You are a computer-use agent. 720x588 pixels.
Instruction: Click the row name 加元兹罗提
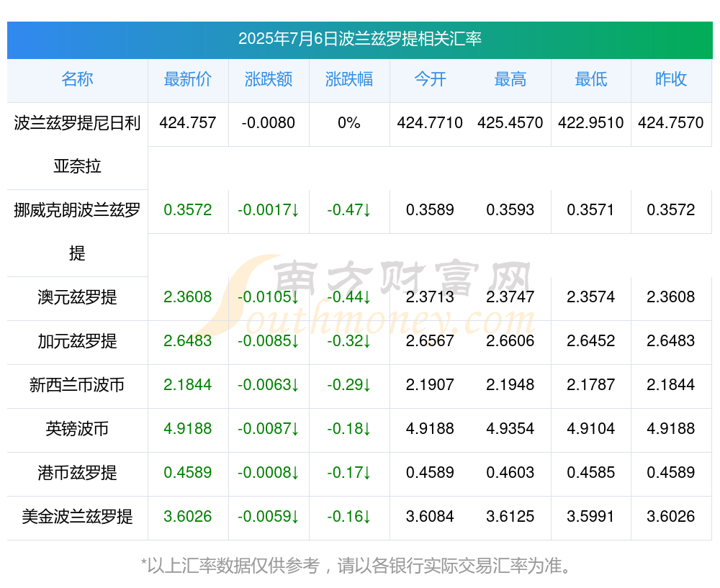77,341
